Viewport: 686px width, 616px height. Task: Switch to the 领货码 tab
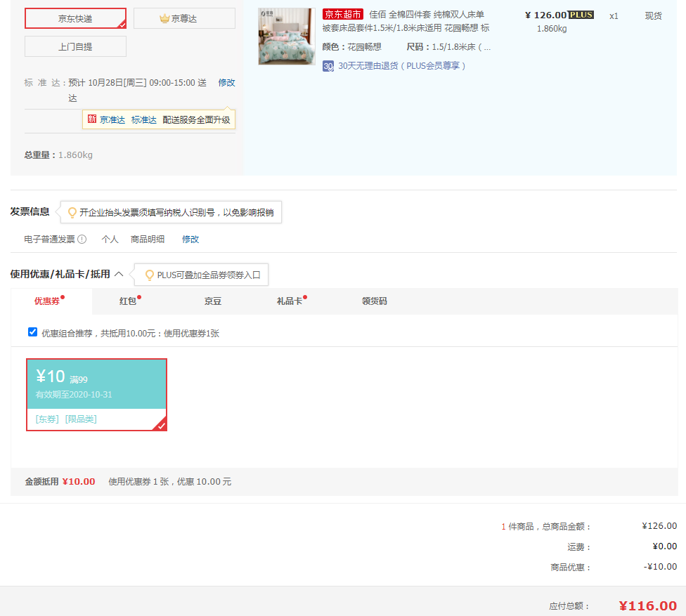pos(374,301)
